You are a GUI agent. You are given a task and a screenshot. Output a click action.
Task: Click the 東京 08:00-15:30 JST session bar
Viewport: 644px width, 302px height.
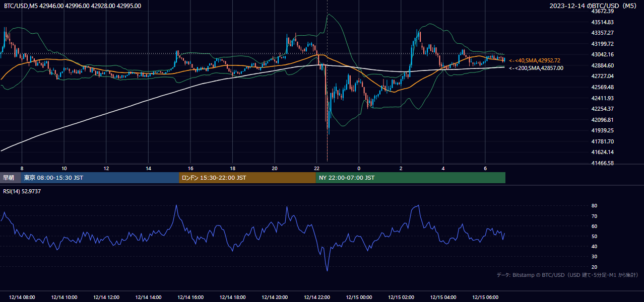[x=100, y=178]
